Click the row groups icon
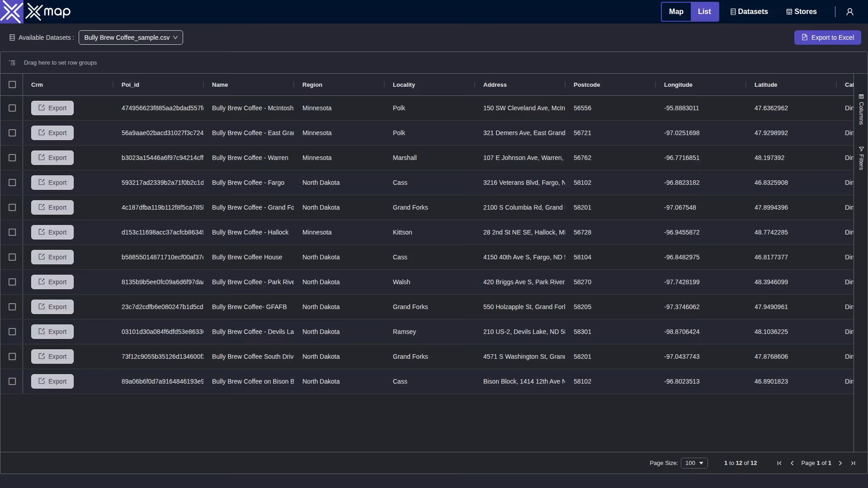 click(x=12, y=63)
